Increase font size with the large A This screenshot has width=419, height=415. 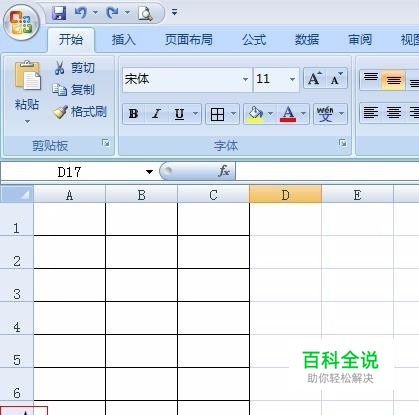[x=314, y=79]
